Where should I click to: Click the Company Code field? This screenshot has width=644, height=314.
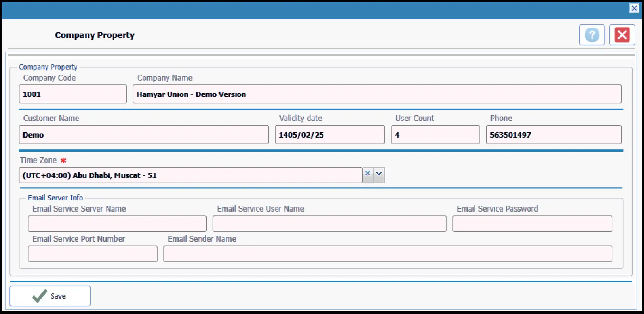(x=72, y=94)
